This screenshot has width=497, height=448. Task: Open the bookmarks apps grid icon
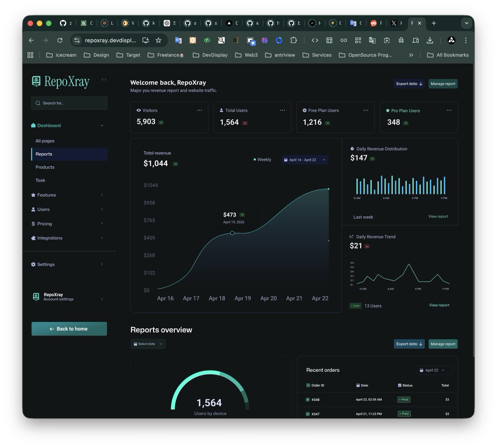(x=30, y=55)
